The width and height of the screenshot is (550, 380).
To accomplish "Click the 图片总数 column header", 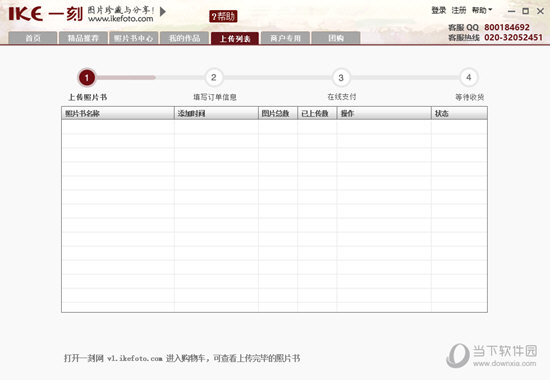I will [x=278, y=113].
